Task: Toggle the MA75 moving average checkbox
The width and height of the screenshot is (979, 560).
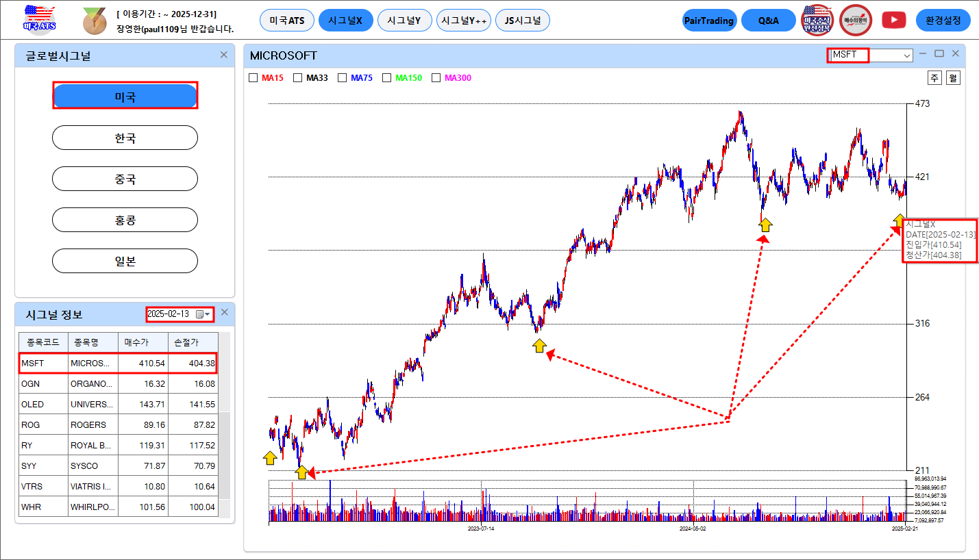Action: point(343,78)
